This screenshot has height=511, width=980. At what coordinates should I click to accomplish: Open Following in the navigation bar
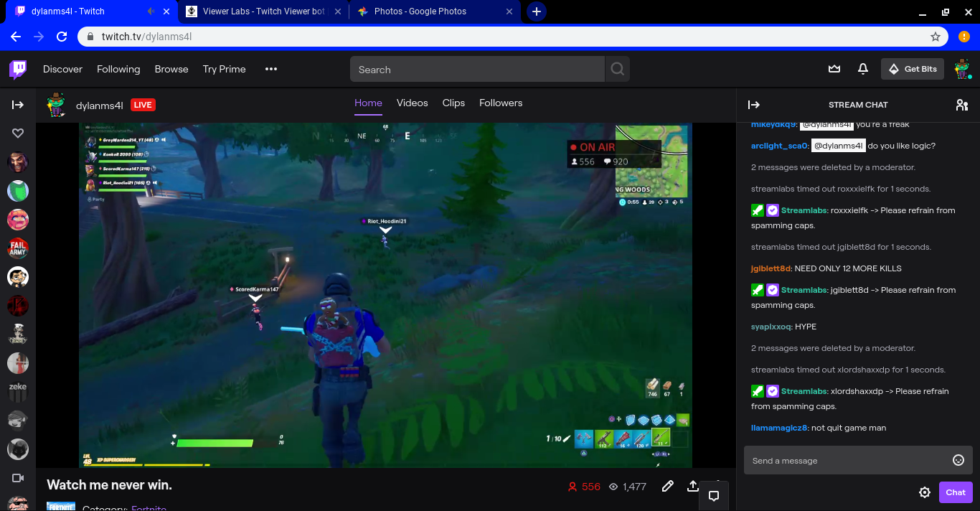pyautogui.click(x=118, y=69)
